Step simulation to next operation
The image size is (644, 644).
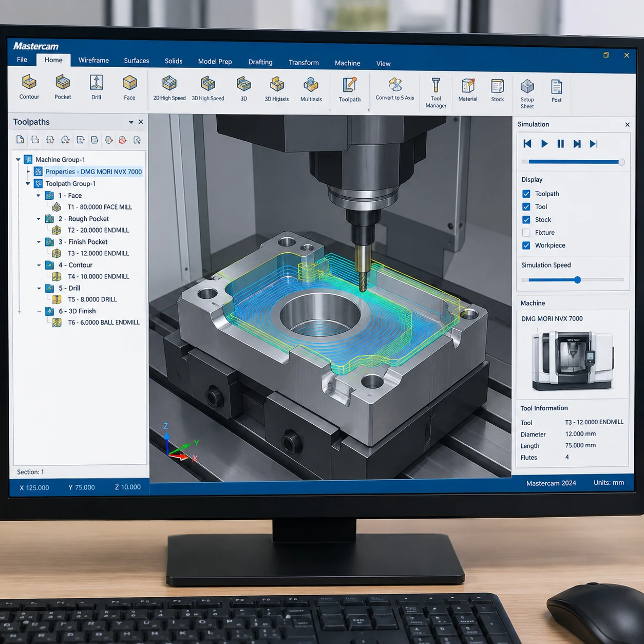(577, 144)
